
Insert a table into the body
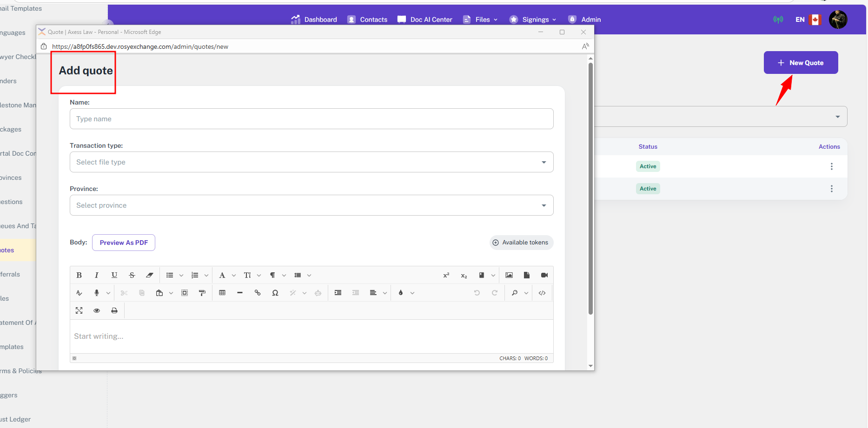(222, 293)
